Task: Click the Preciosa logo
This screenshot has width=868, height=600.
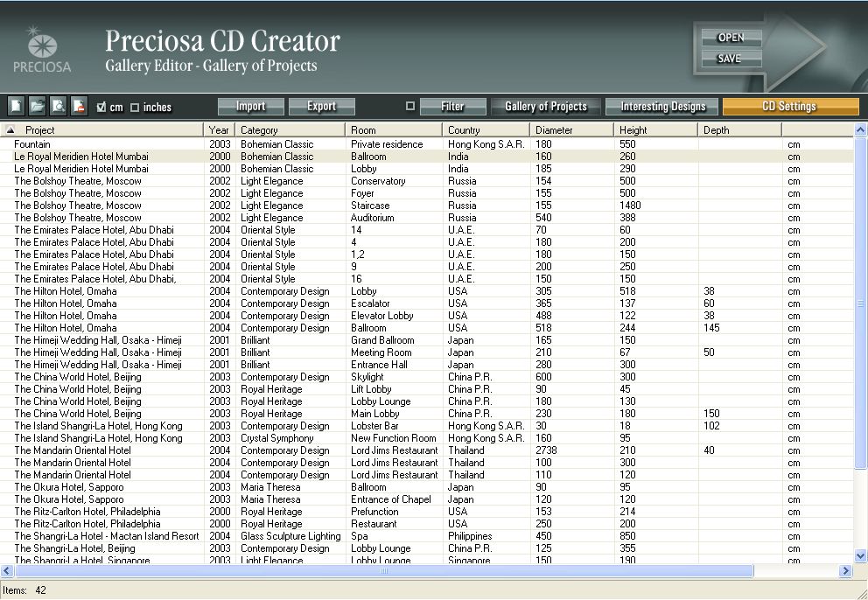Action: tap(42, 50)
